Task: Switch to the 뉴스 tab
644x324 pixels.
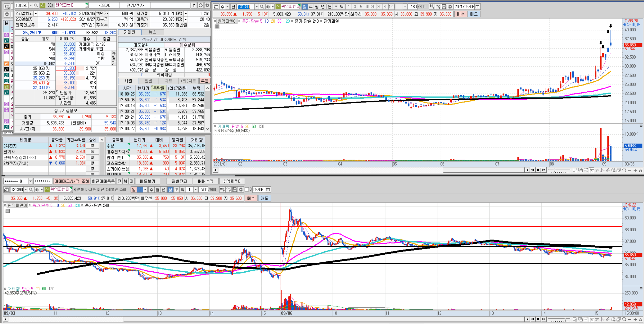Action: [x=152, y=32]
